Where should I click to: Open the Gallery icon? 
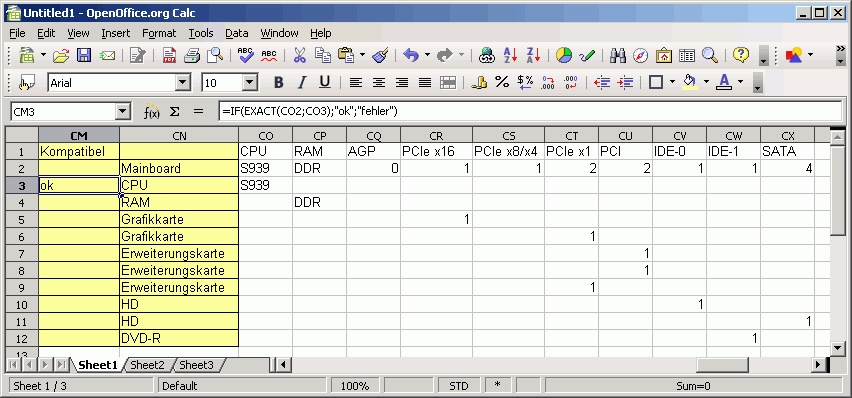pos(664,55)
